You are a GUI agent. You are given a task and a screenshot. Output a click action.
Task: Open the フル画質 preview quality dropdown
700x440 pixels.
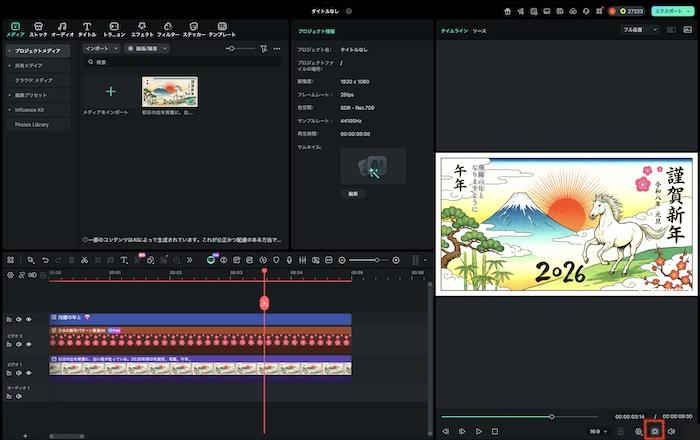(x=640, y=30)
